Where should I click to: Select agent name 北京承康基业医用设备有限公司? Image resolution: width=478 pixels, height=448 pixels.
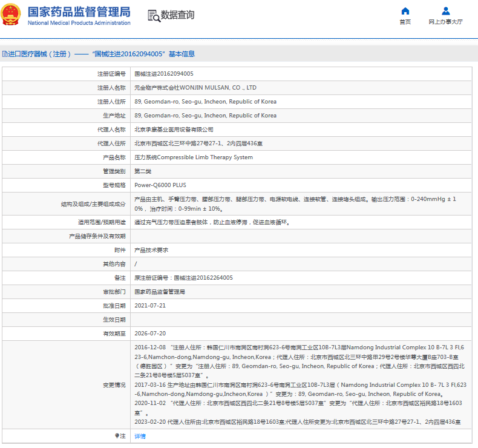tap(174, 130)
